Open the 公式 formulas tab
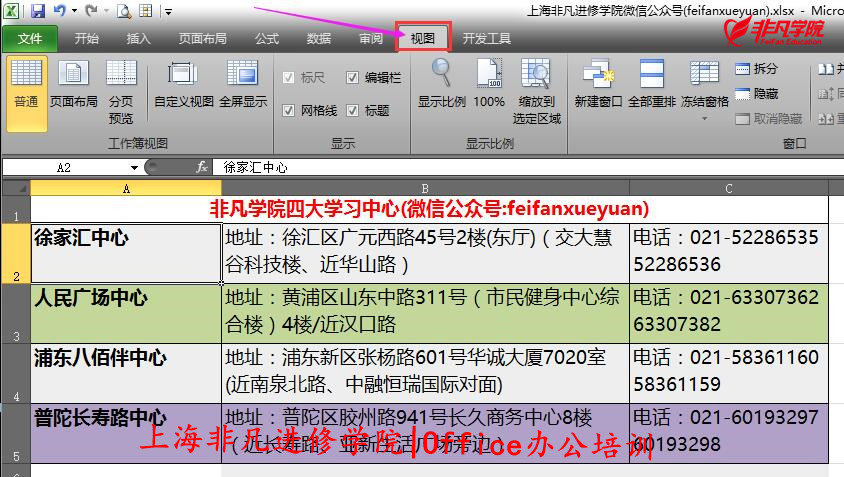 pyautogui.click(x=267, y=38)
